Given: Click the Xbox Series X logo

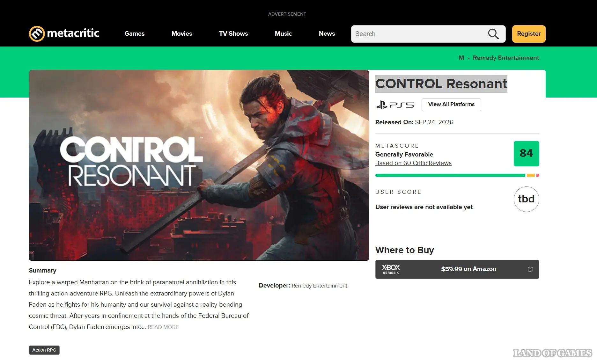Looking at the screenshot, I should (x=391, y=269).
